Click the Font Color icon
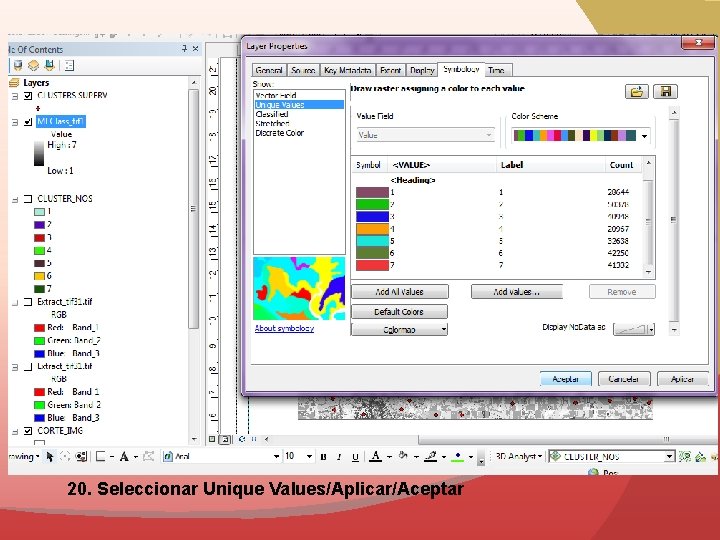 tap(376, 456)
